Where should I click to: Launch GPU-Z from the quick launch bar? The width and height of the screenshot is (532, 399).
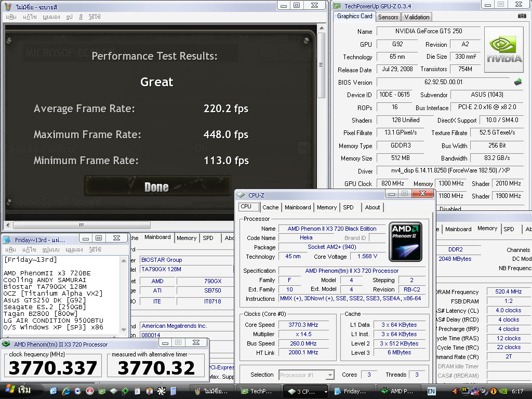(x=101, y=391)
